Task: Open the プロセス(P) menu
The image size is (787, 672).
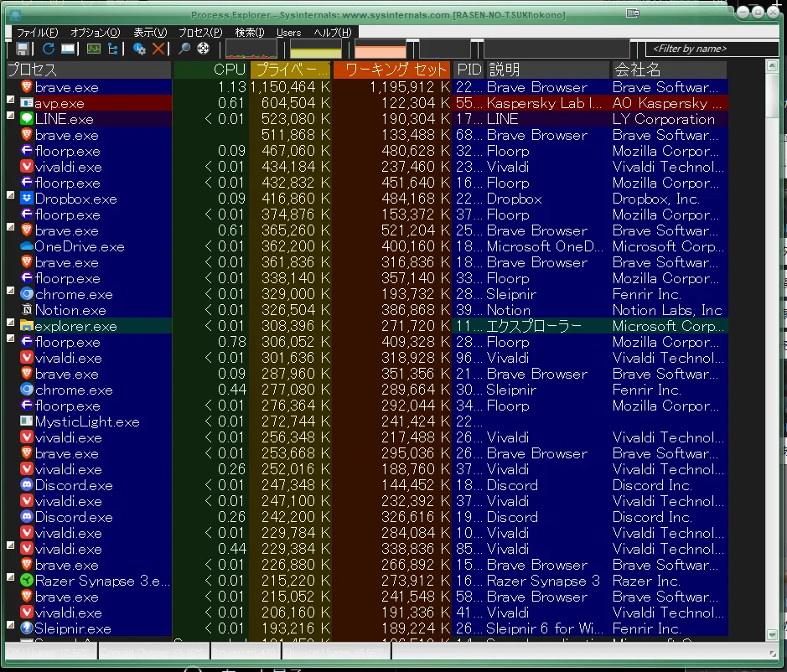Action: 201,33
